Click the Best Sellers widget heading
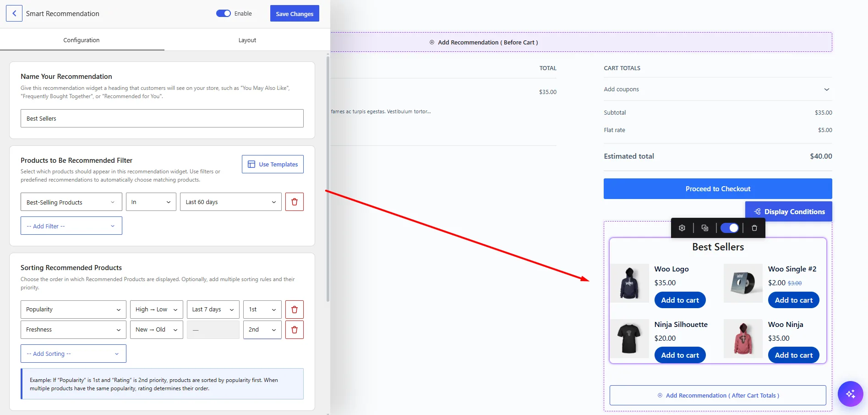This screenshot has height=415, width=868. point(718,247)
